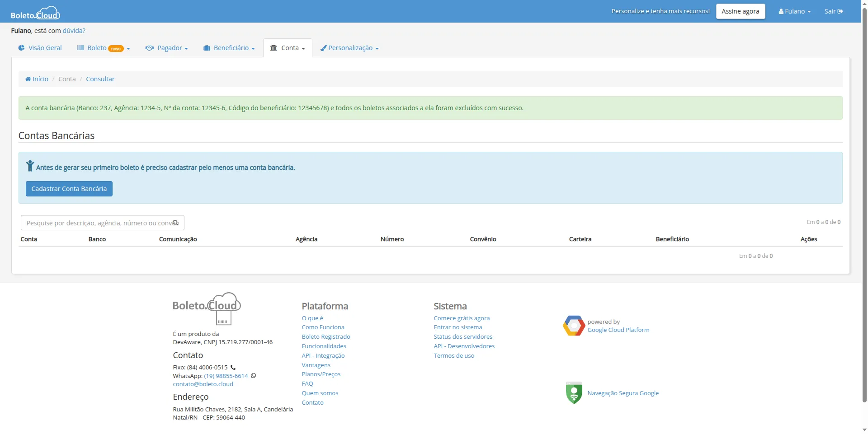This screenshot has height=434, width=868.
Task: Click the Google Safe Browsing shield icon
Action: [574, 393]
